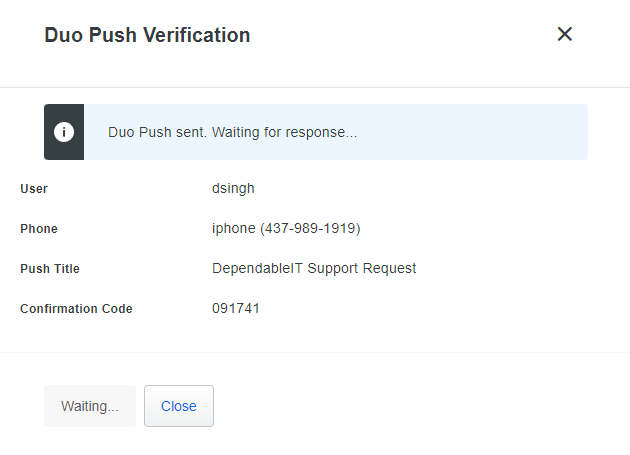Click the Close button
Screen dimensions: 630x455
[179, 406]
